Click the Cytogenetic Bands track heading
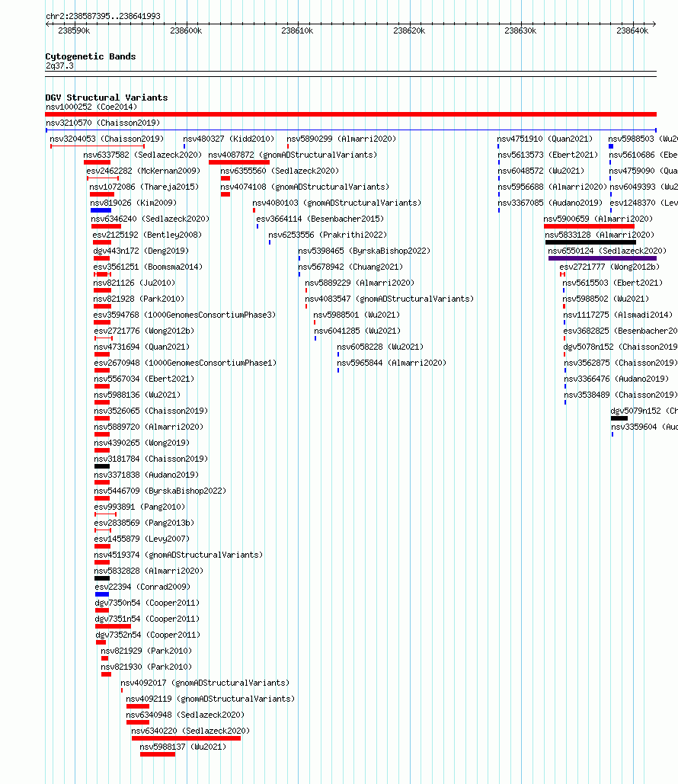Viewport: 678px width, 784px height. tap(91, 56)
